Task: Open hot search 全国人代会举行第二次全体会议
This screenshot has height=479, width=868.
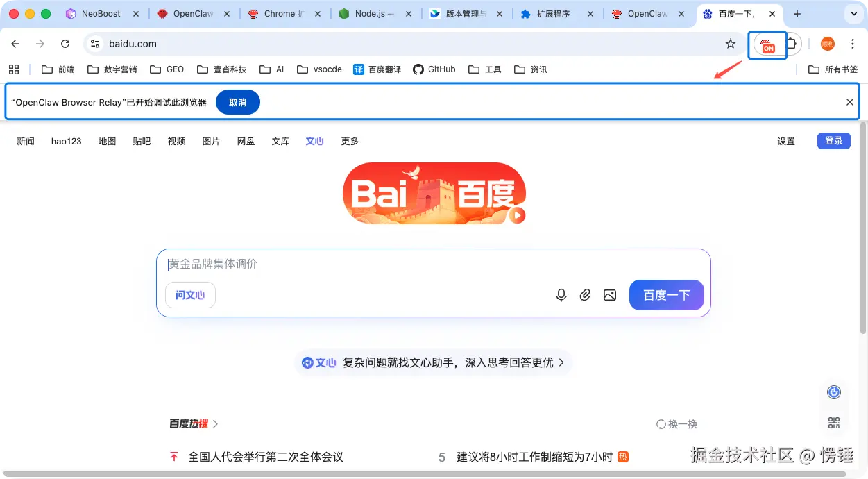Action: click(x=266, y=457)
